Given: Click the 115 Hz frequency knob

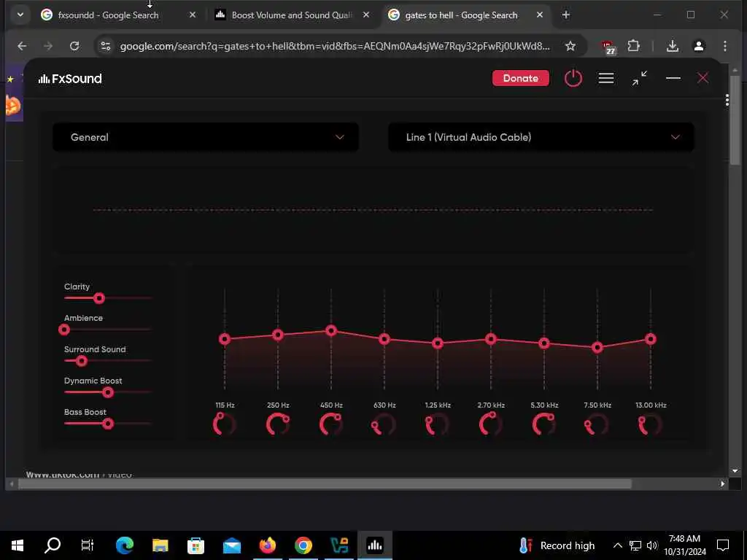Looking at the screenshot, I should 225,424.
